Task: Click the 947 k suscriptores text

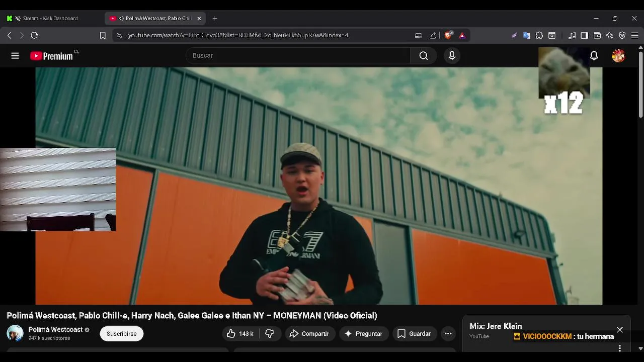Action: pos(49,338)
